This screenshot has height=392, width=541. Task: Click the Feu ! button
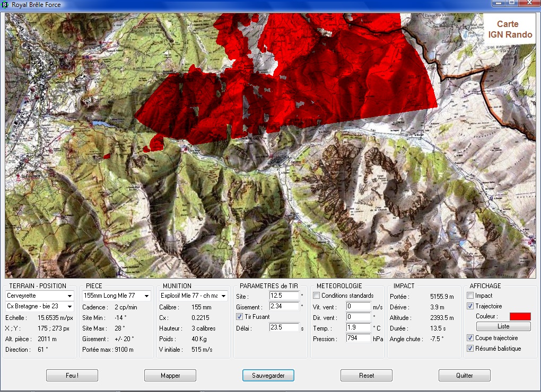coord(72,376)
